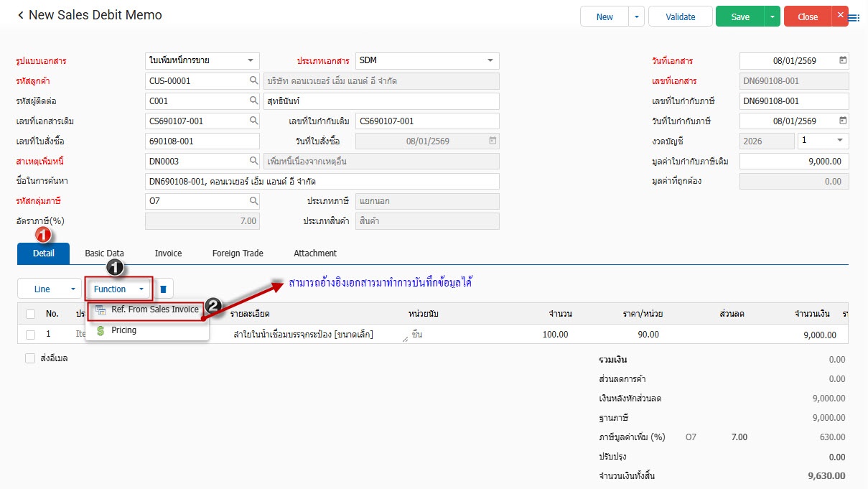868x489 pixels.
Task: Click the search icon in customer code field
Action: [x=253, y=81]
